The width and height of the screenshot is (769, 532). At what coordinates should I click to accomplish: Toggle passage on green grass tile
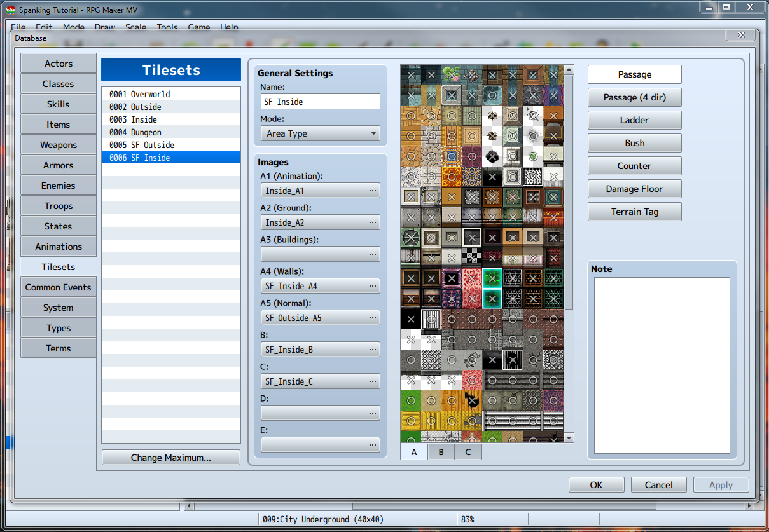coord(411,400)
